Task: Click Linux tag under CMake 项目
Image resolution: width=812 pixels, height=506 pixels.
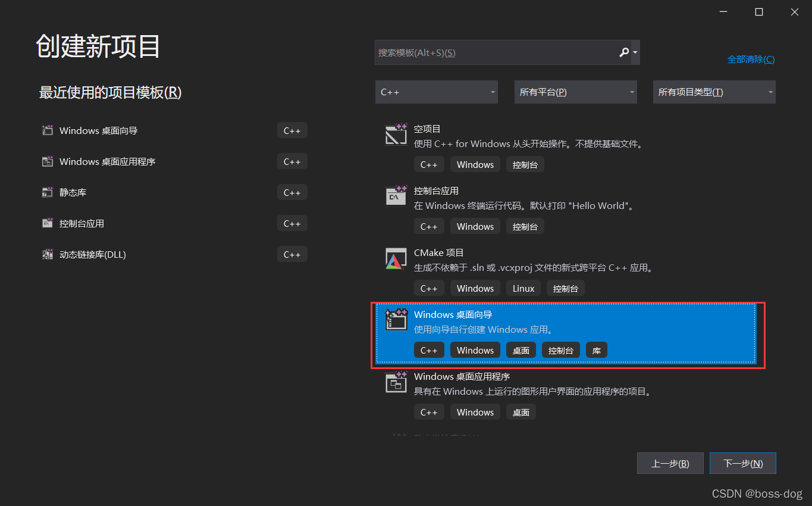Action: pyautogui.click(x=523, y=288)
